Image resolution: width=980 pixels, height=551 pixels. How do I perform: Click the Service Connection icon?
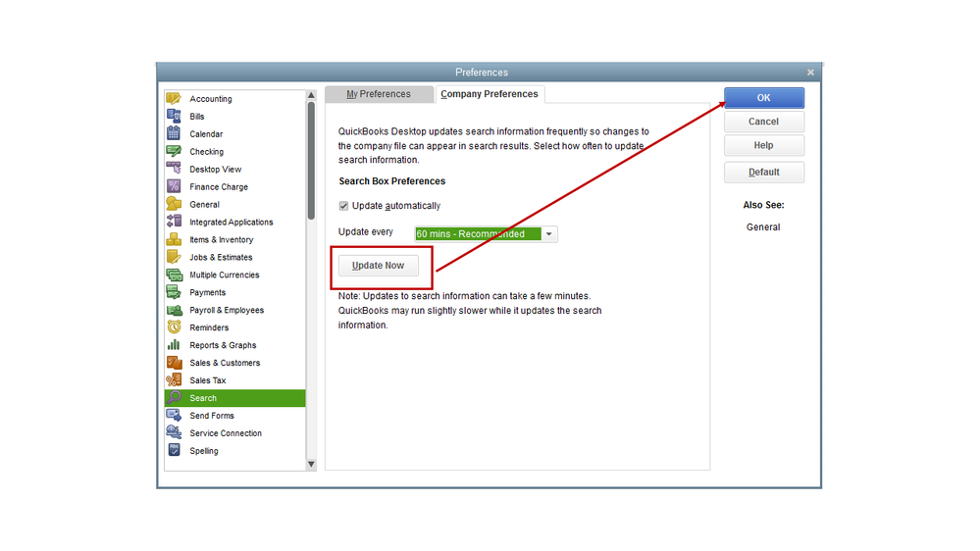174,432
